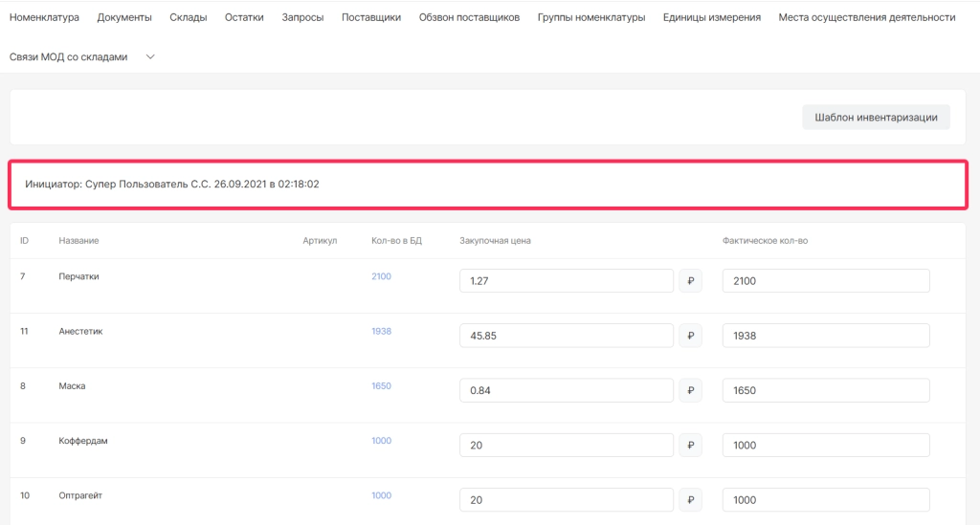Viewport: 980px width, 525px height.
Task: Open the Остатки menu item
Action: (x=244, y=17)
